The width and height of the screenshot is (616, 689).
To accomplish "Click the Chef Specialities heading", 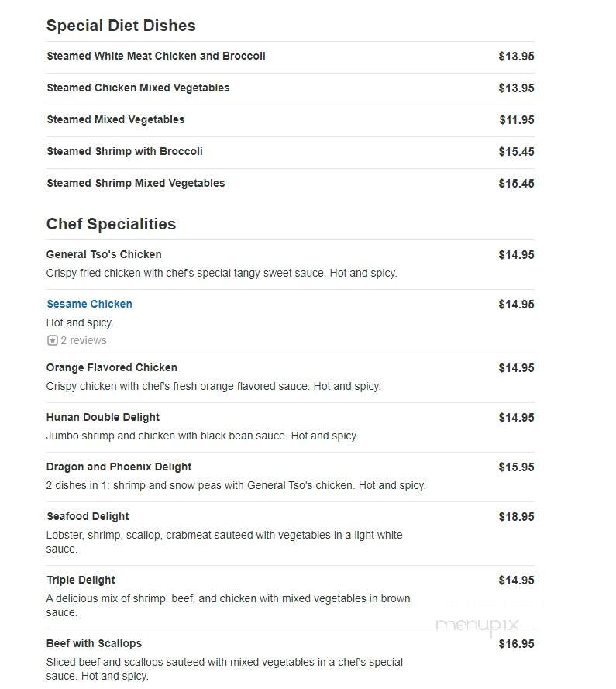I will click(x=111, y=224).
